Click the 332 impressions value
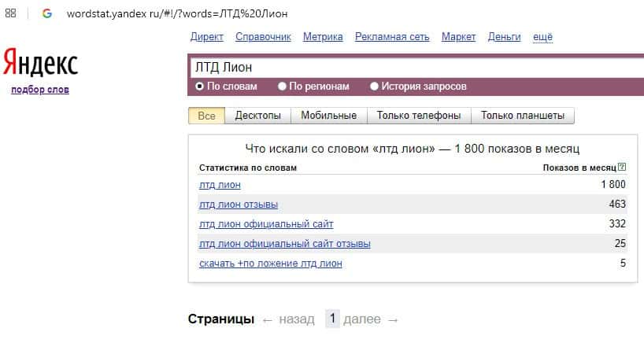644x354 pixels. [617, 224]
